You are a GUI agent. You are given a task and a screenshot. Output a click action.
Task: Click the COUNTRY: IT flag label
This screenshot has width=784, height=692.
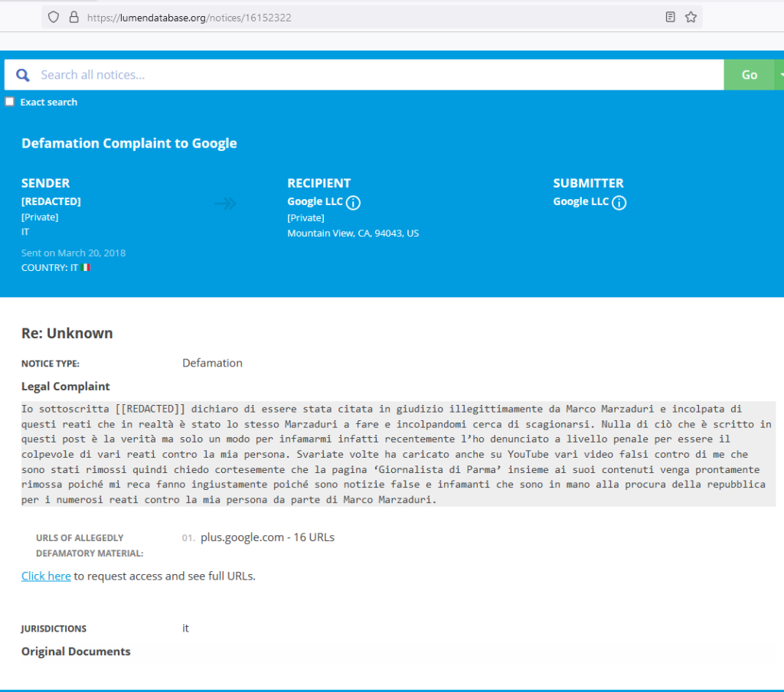point(55,267)
